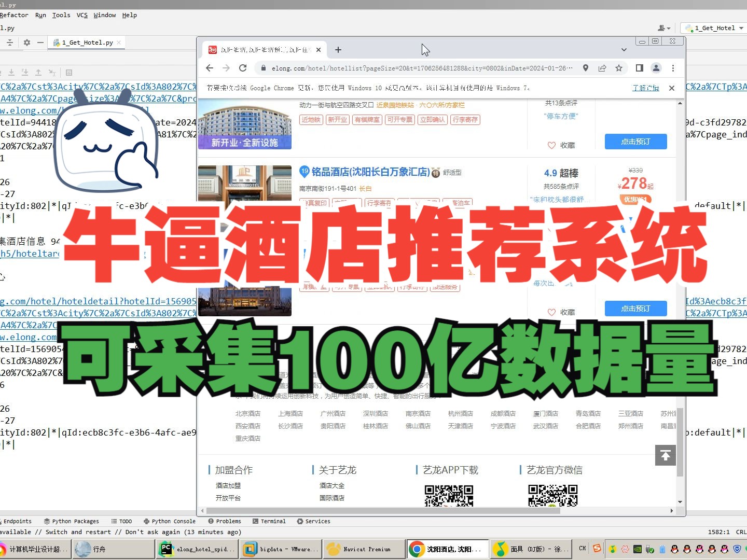747x560 pixels.
Task: Open the Help menu in PyCharm
Action: coord(130,15)
